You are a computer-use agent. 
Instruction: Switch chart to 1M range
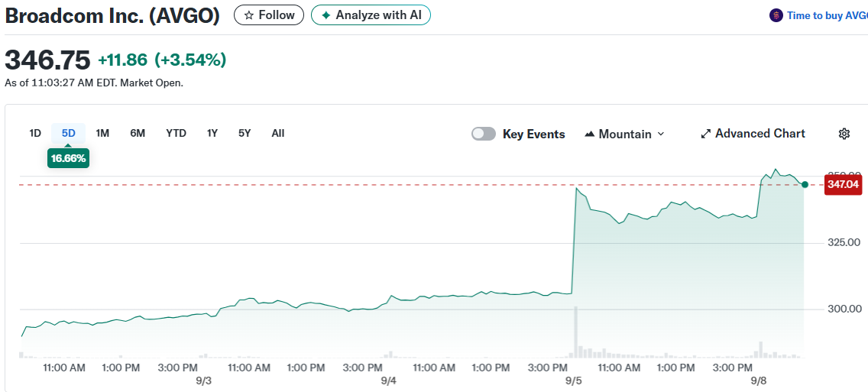(x=102, y=134)
